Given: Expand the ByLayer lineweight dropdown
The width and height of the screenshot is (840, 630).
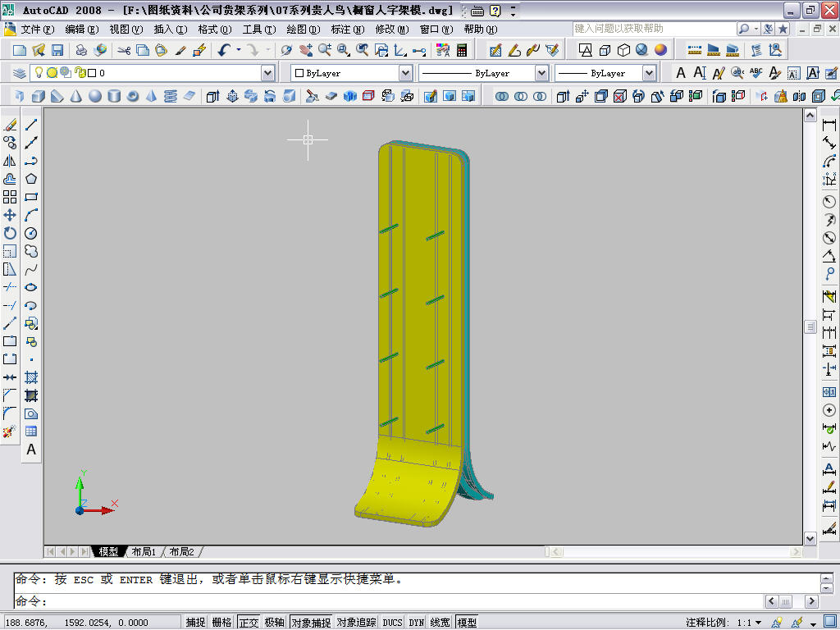Looking at the screenshot, I should (x=649, y=73).
